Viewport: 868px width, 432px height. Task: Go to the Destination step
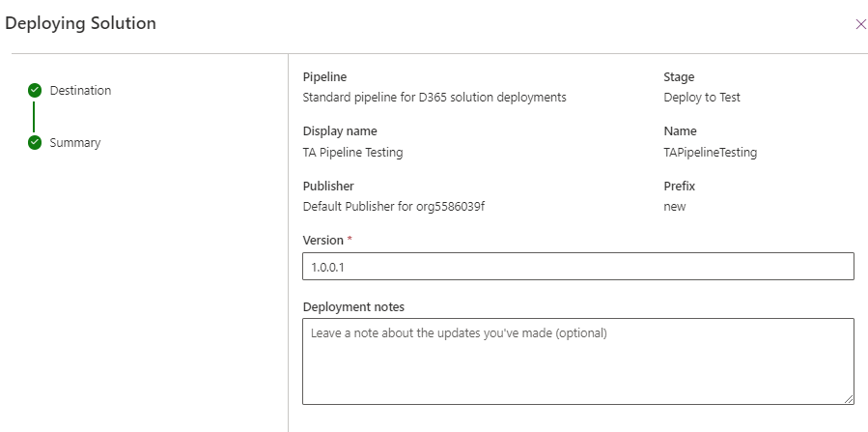pyautogui.click(x=80, y=90)
